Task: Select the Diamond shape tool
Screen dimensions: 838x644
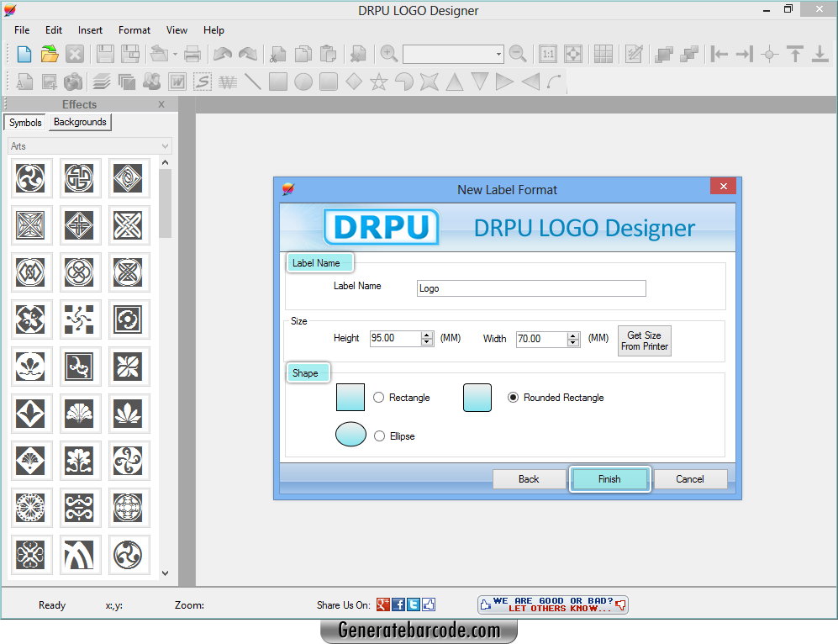Action: point(354,82)
